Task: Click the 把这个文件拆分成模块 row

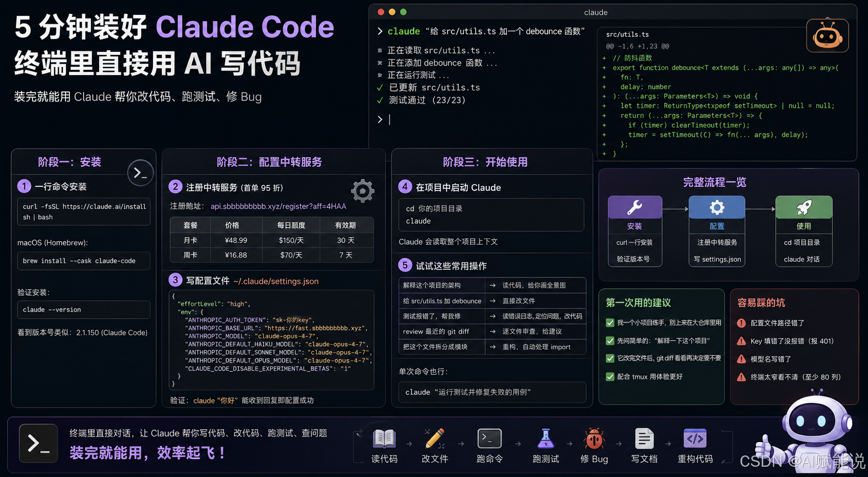Action: (492, 347)
